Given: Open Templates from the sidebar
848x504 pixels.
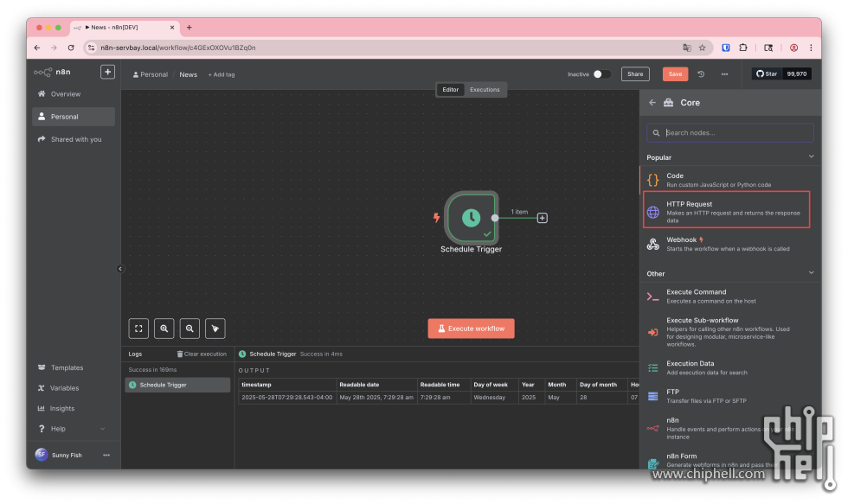Looking at the screenshot, I should pos(67,368).
